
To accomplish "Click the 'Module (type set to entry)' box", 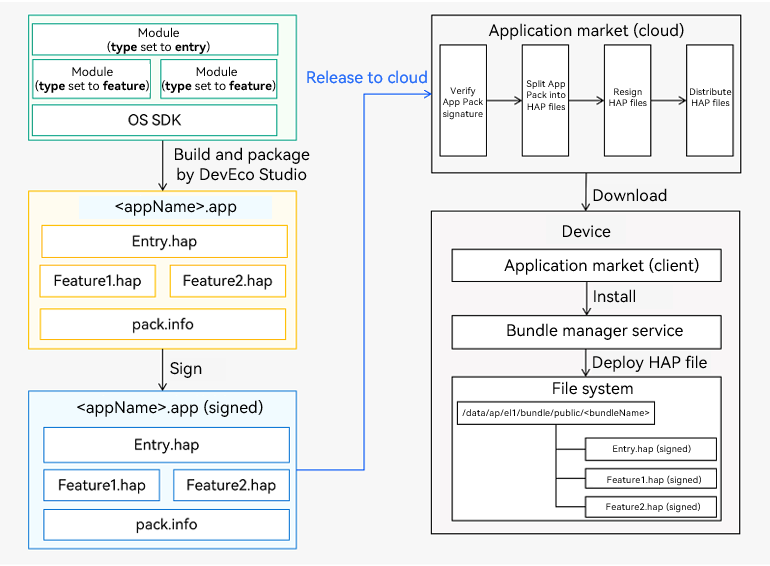I will click(155, 39).
